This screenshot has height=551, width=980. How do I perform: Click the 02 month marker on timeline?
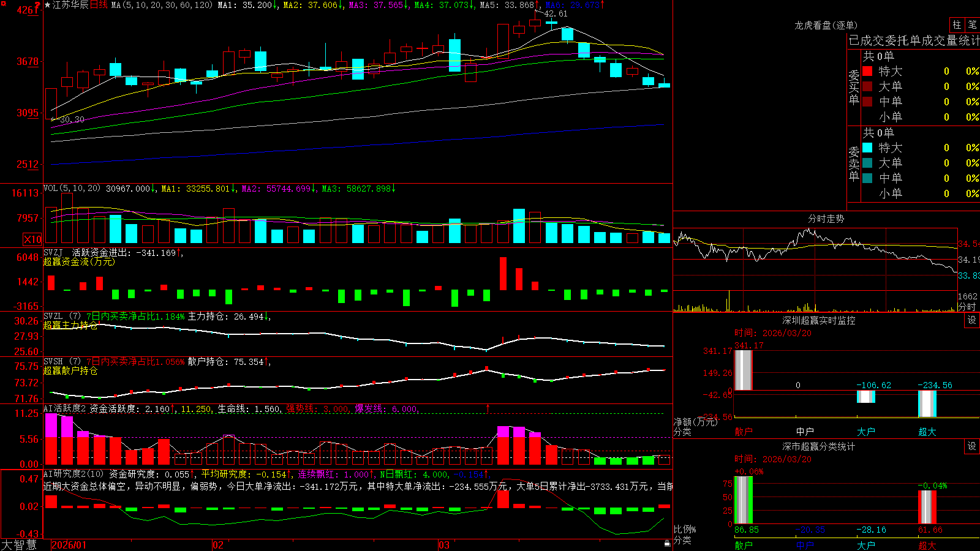coord(218,545)
